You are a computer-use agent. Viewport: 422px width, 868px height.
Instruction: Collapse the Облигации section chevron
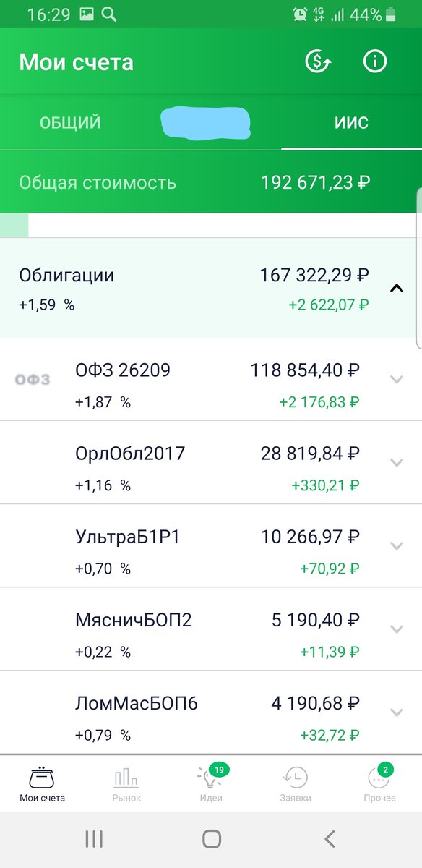pos(396,287)
